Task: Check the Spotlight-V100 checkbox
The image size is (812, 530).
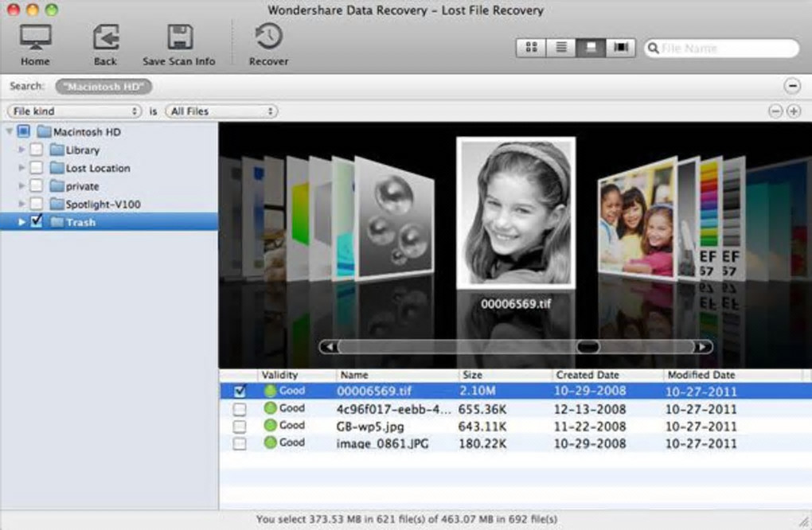Action: click(37, 204)
